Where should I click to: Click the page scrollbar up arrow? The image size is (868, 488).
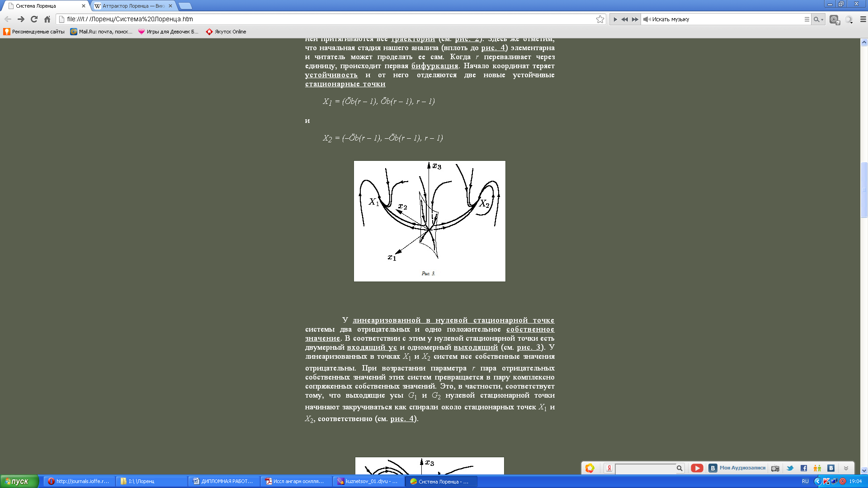point(864,42)
